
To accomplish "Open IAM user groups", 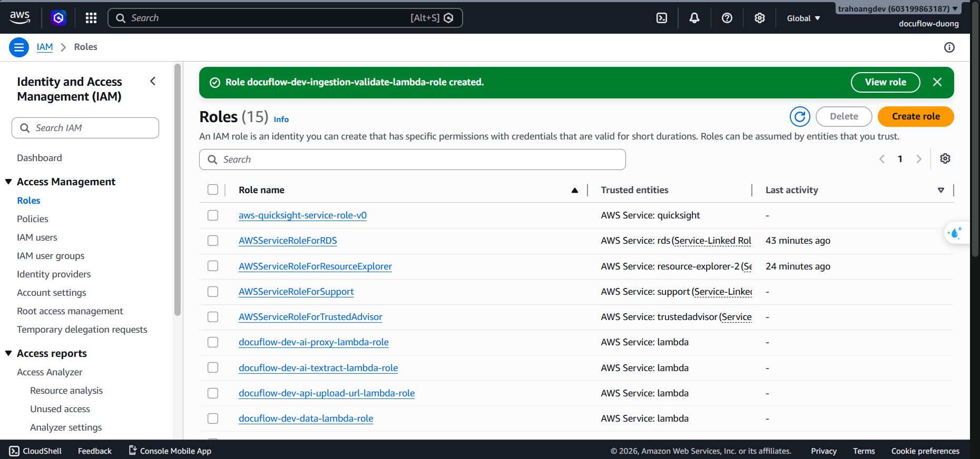I will (x=51, y=256).
